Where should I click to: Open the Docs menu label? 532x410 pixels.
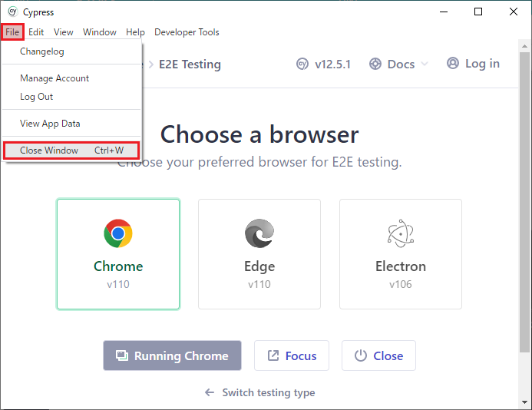pos(401,64)
